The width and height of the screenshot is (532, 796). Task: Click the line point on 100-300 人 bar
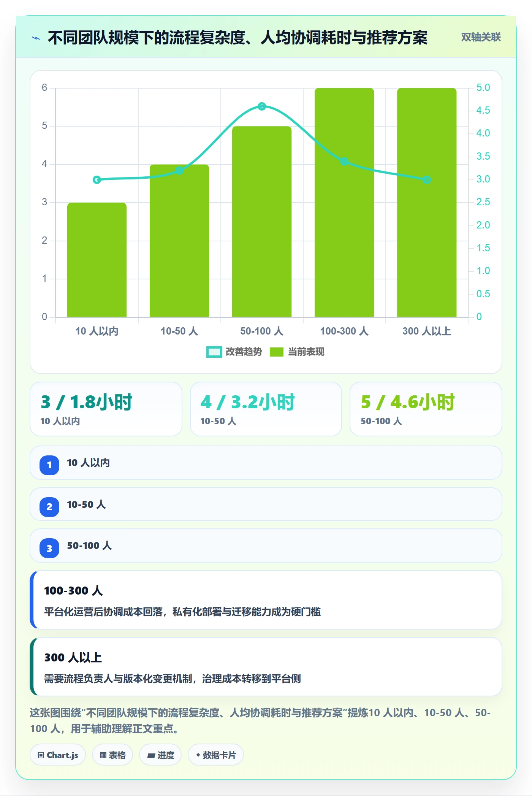tap(344, 162)
